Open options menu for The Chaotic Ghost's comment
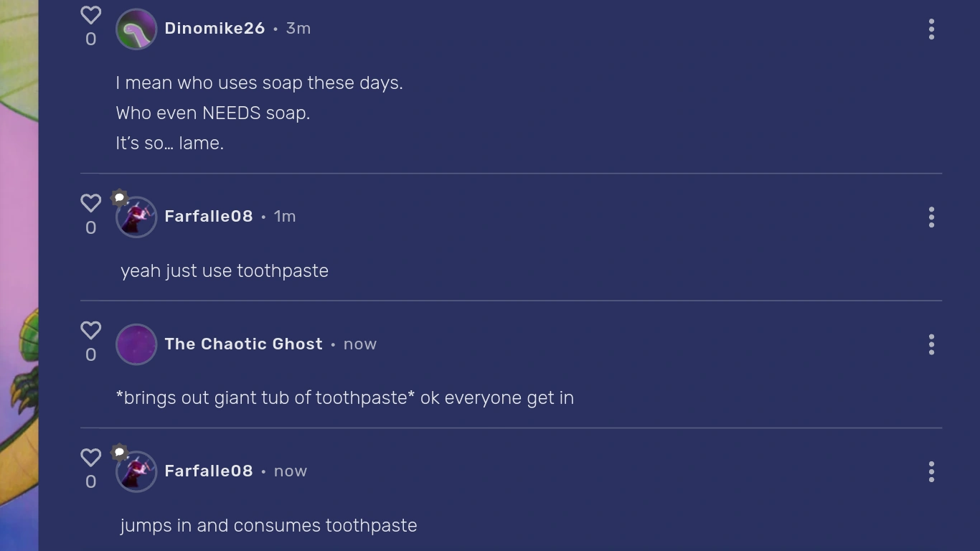The height and width of the screenshot is (551, 980). 931,344
